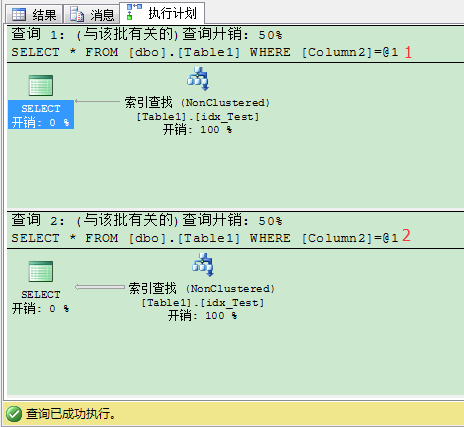Viewport: 464px width, 427px height.
Task: Open the 消息 tab
Action: click(x=91, y=14)
